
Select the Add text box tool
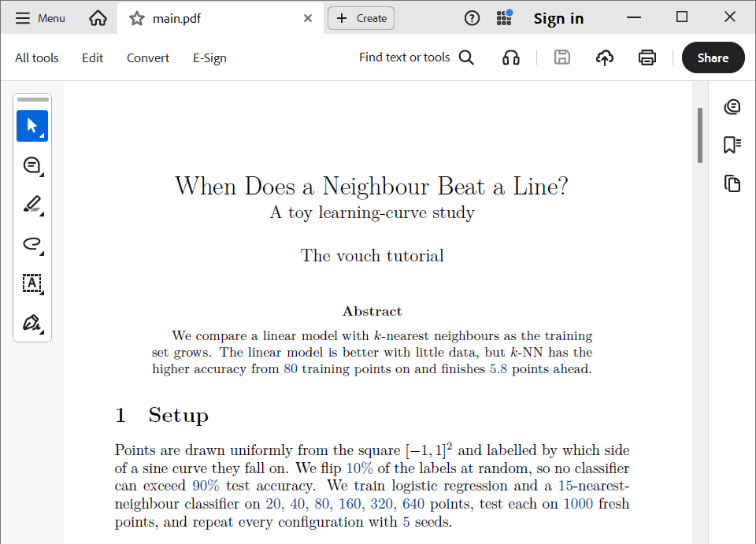pos(32,283)
